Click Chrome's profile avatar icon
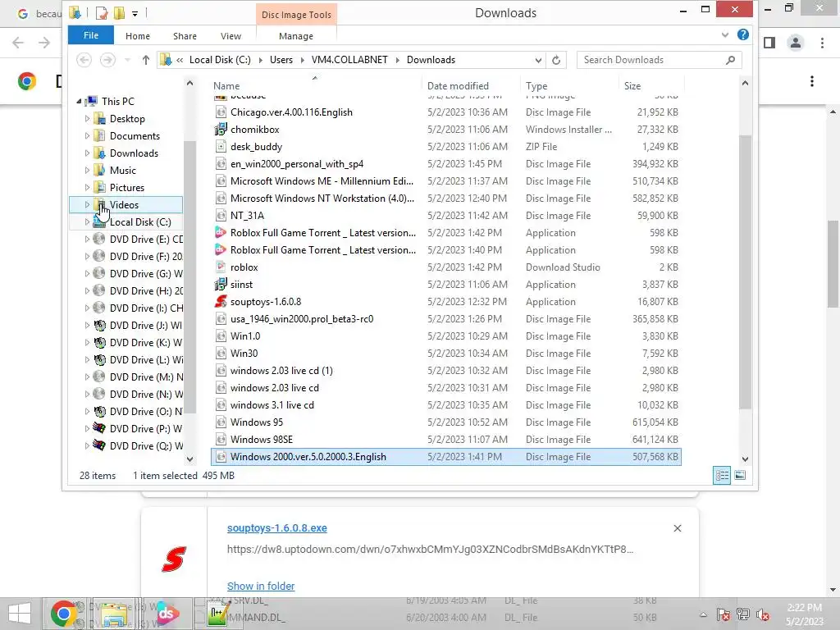This screenshot has width=840, height=630. click(796, 43)
